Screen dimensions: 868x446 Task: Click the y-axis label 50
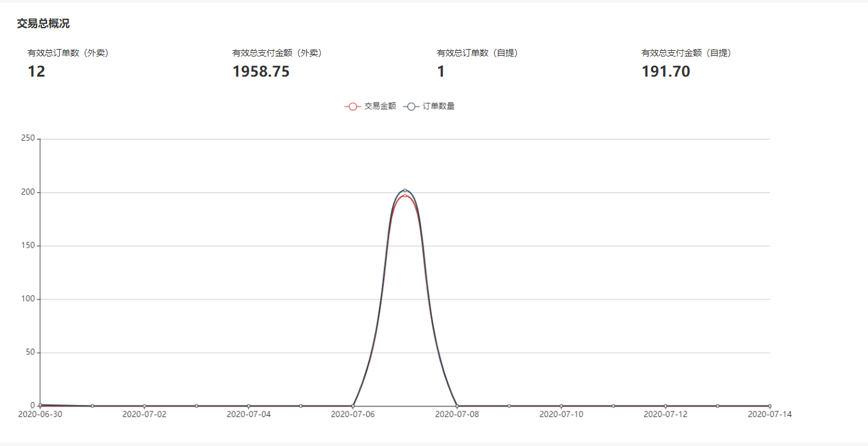[x=30, y=352]
